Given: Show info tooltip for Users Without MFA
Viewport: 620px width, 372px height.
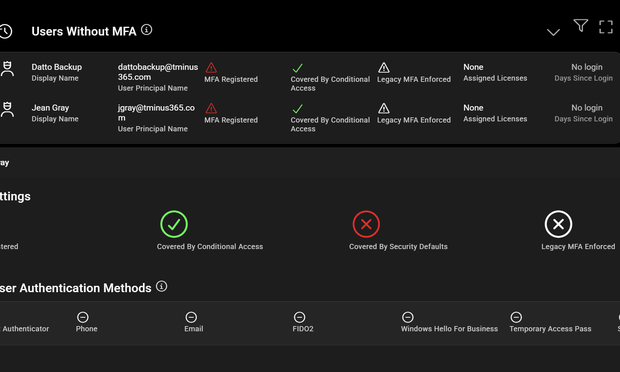Looking at the screenshot, I should 146,30.
